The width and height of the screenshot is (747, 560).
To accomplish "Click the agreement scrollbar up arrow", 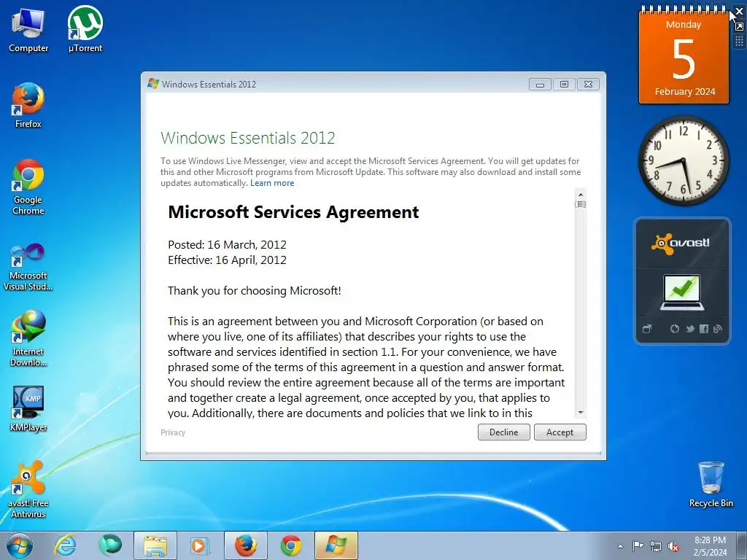I will [580, 194].
